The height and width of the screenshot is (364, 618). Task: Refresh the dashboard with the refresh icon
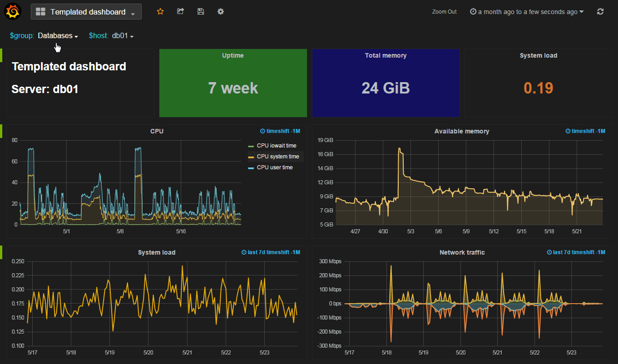(x=600, y=12)
